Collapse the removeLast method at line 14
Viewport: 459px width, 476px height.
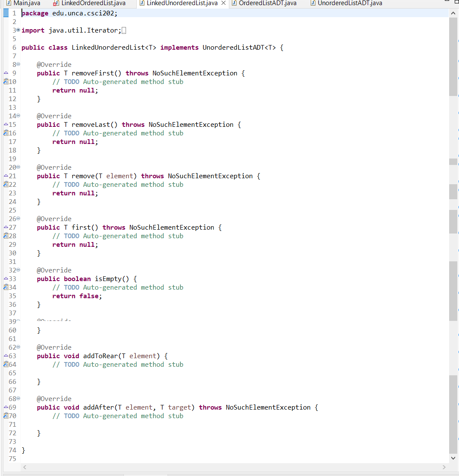click(18, 115)
